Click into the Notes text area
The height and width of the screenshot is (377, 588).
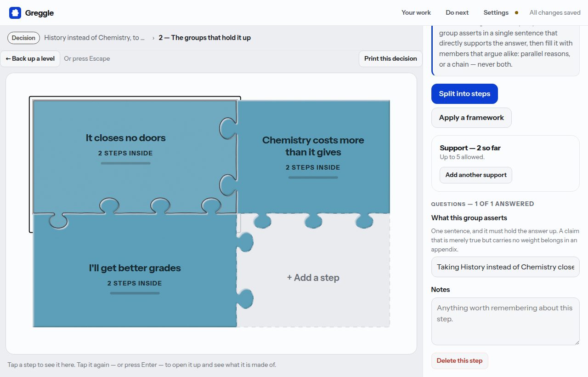pos(505,321)
